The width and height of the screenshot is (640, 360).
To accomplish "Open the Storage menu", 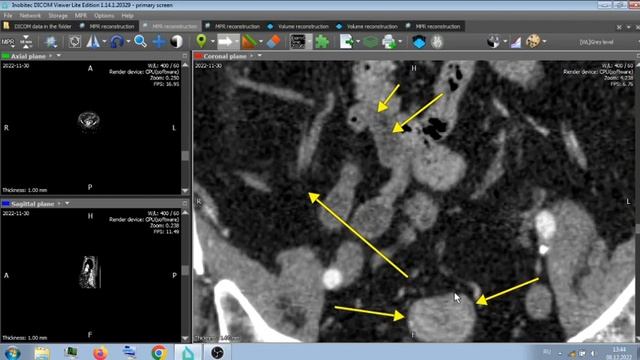I will tap(58, 16).
